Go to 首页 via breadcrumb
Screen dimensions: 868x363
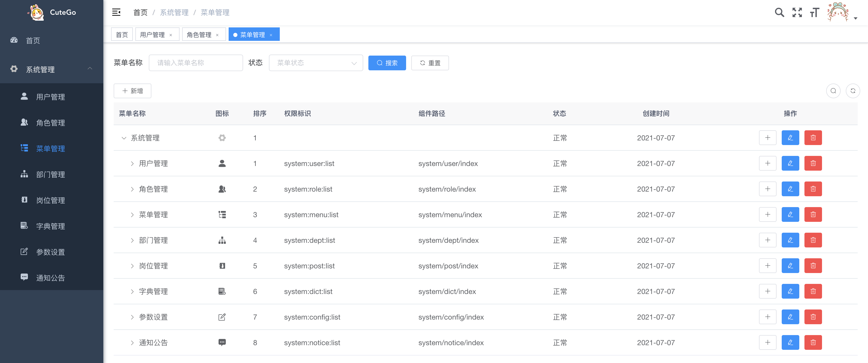click(140, 12)
